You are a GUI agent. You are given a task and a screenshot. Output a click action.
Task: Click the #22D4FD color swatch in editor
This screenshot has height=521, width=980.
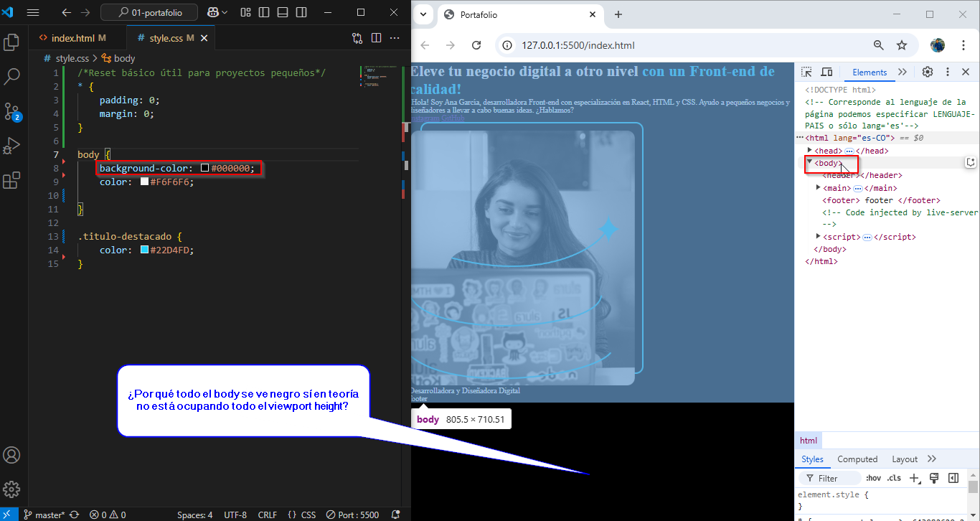click(x=144, y=250)
